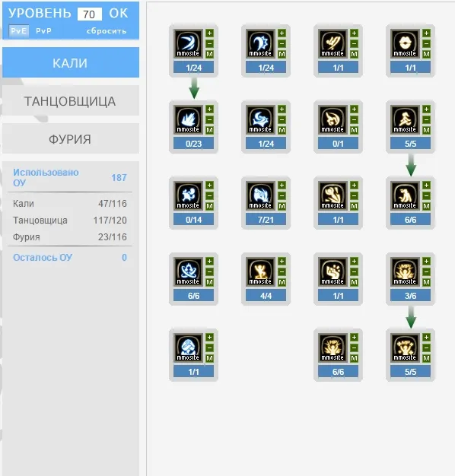455x476 pixels.
Task: Click the skill icon with level 4/4
Action: pos(260,271)
